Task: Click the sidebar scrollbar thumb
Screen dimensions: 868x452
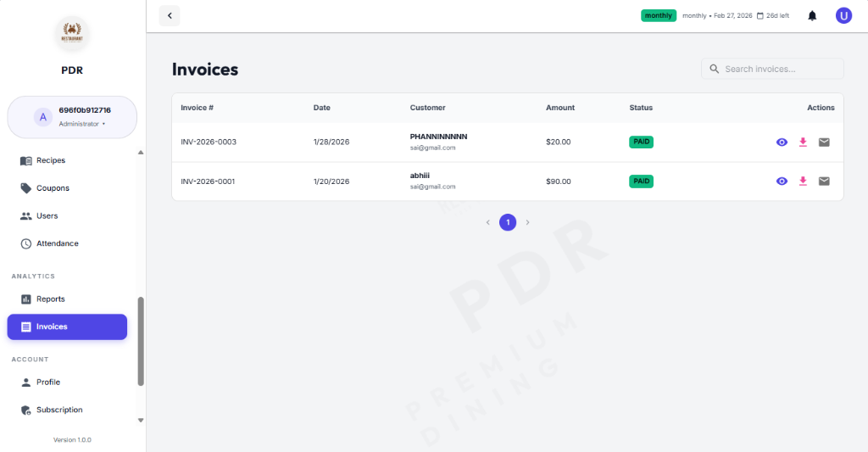Action: pos(141,341)
